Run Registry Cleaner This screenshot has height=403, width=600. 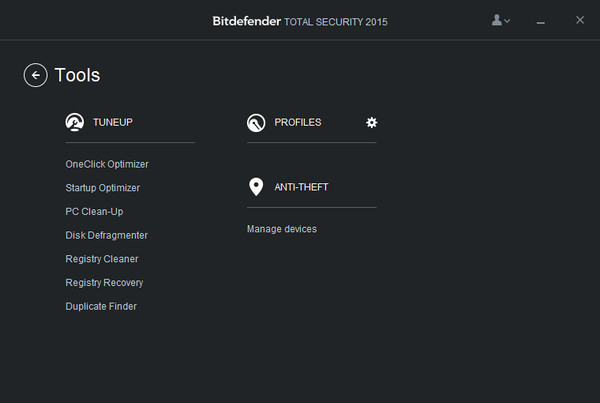click(102, 259)
